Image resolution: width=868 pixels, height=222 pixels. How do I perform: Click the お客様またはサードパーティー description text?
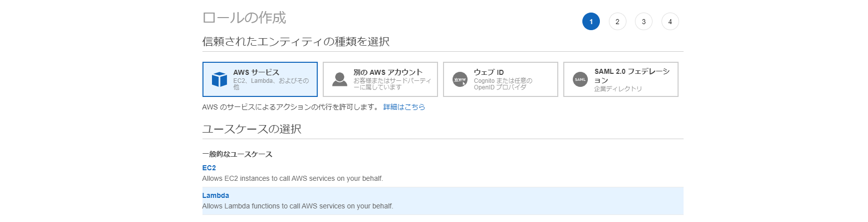(392, 84)
